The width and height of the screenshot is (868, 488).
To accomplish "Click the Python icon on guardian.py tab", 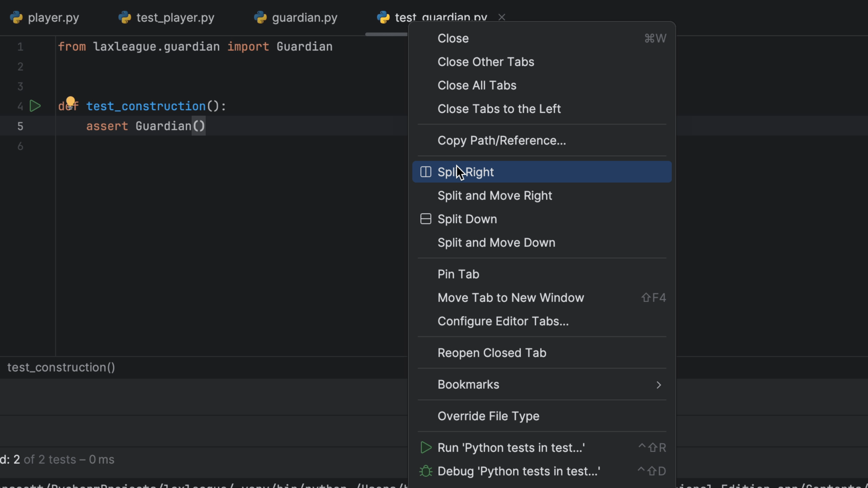I will [x=260, y=18].
